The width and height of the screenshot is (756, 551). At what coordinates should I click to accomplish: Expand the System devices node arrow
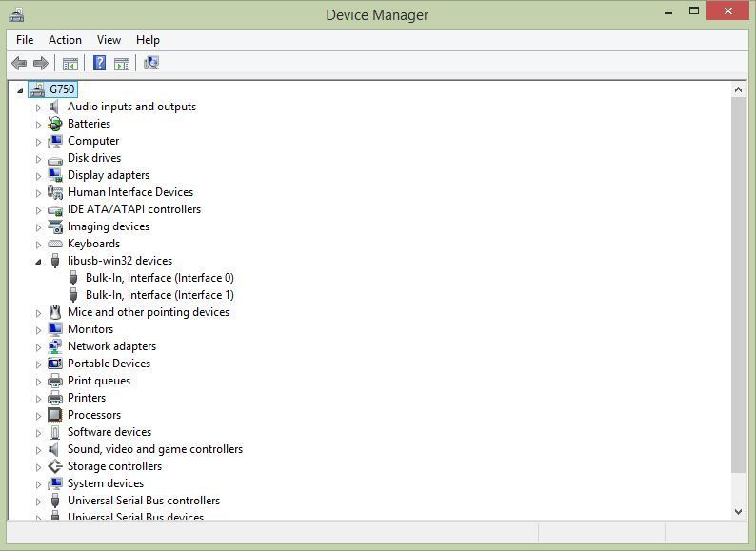[38, 484]
